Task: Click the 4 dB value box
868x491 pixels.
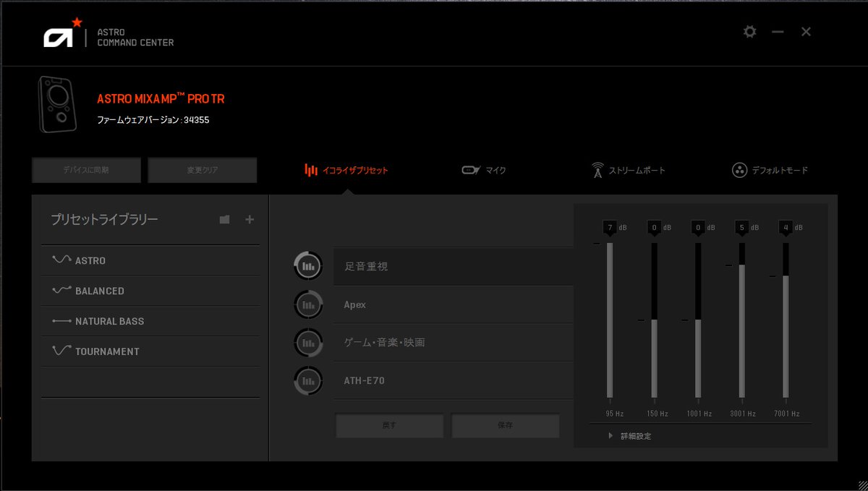Action: pos(786,227)
